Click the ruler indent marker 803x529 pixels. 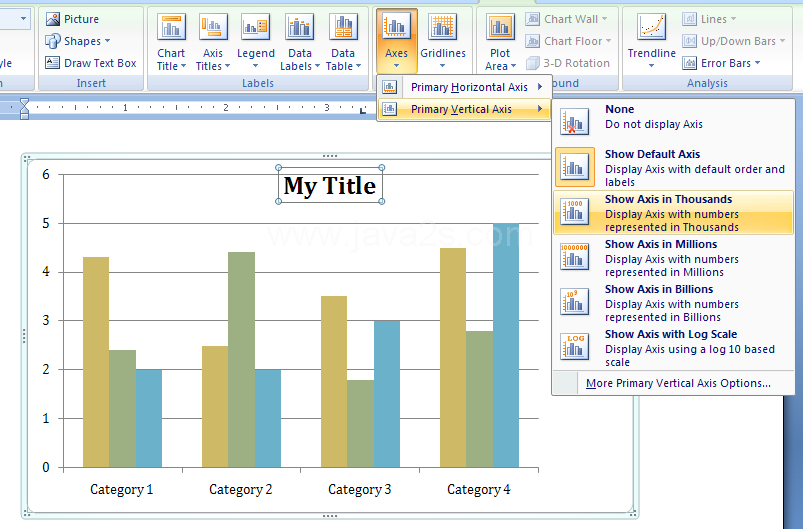click(24, 109)
